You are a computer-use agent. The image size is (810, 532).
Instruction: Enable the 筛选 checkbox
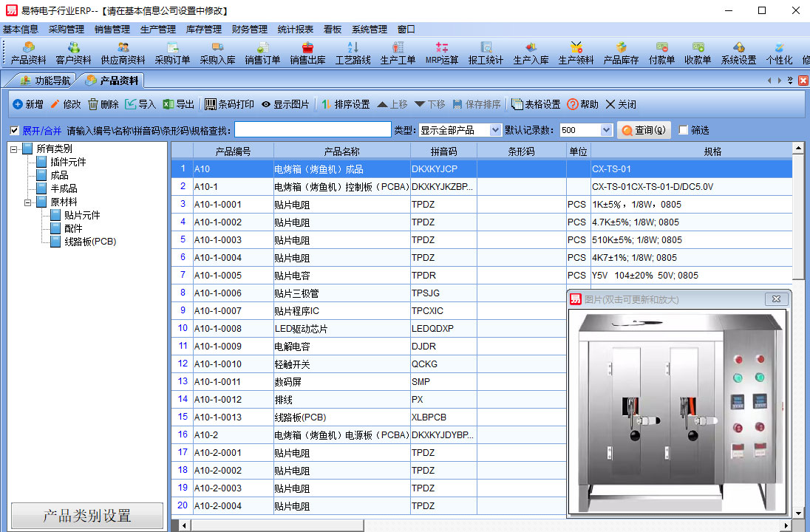tap(683, 130)
